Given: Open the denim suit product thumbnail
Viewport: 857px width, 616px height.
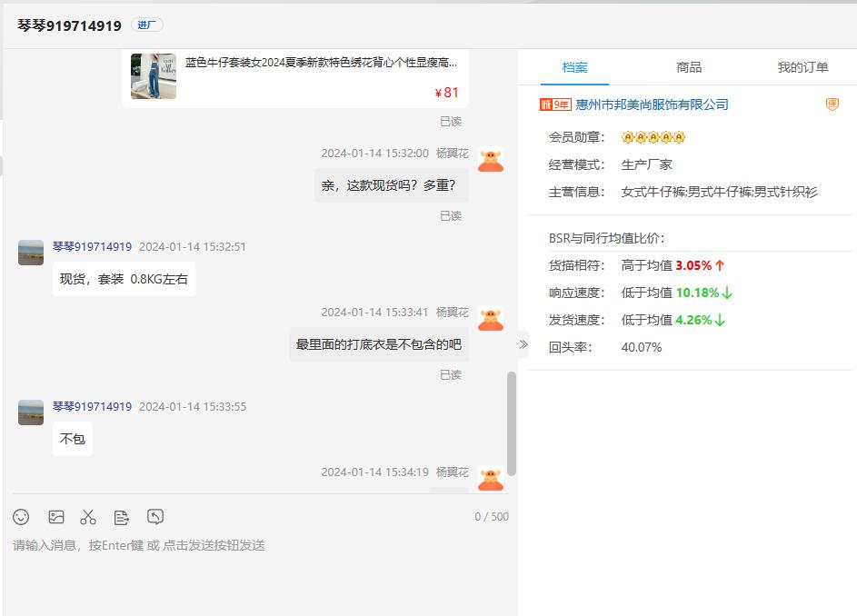Looking at the screenshot, I should click(154, 75).
